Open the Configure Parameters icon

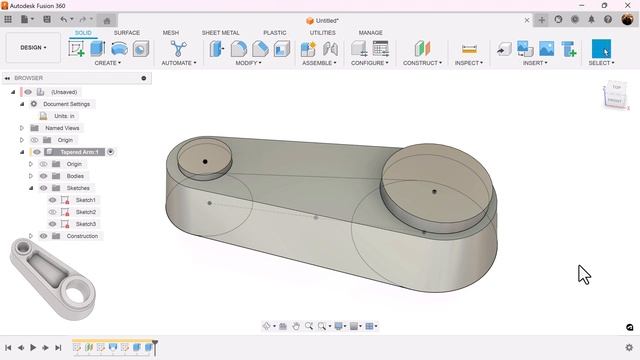click(x=359, y=49)
